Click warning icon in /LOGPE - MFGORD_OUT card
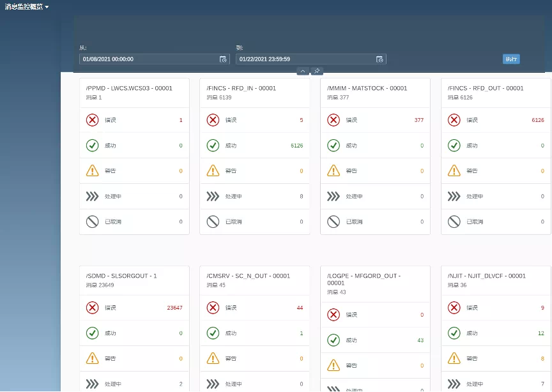Screen dimensions: 552x392 tap(333, 365)
